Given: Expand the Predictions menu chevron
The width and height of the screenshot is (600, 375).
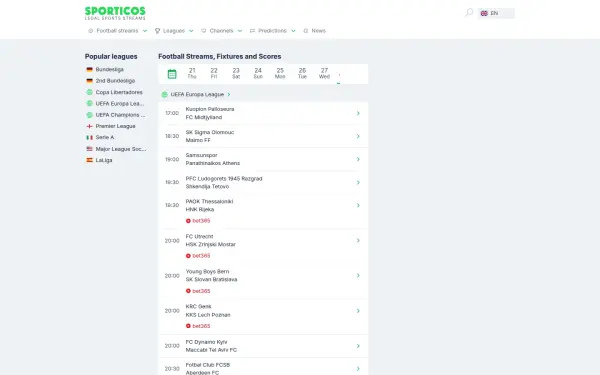Looking at the screenshot, I should pos(293,31).
